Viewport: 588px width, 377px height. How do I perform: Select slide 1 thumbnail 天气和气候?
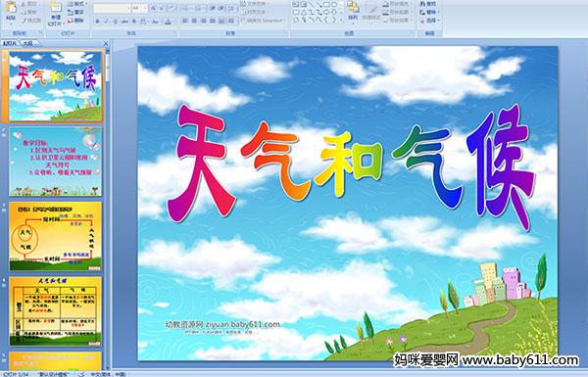coord(55,86)
